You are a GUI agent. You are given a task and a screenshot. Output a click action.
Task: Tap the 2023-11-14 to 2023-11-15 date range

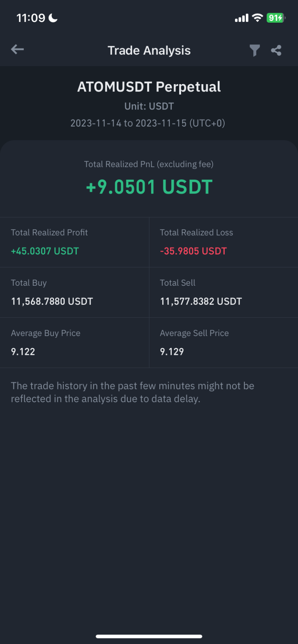[148, 123]
